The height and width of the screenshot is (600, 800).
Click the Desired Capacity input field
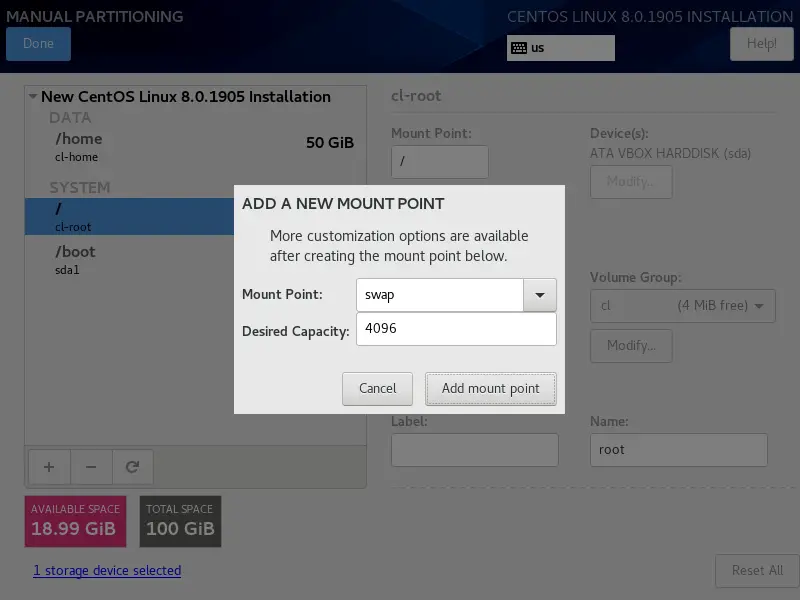tap(456, 329)
